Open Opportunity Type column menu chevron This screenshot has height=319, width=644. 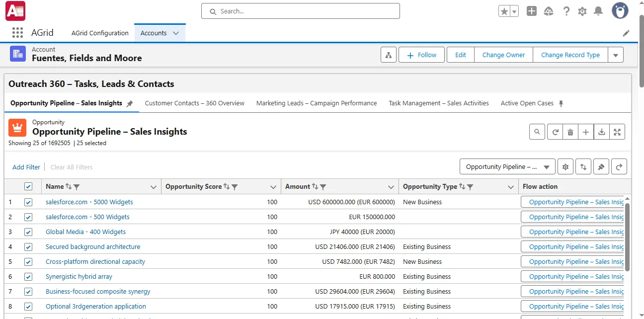click(x=510, y=187)
